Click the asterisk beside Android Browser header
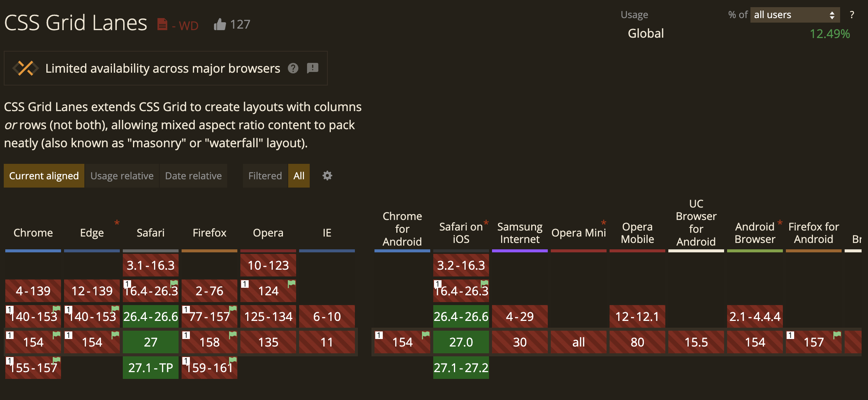Viewport: 868px width, 400px height. [780, 223]
